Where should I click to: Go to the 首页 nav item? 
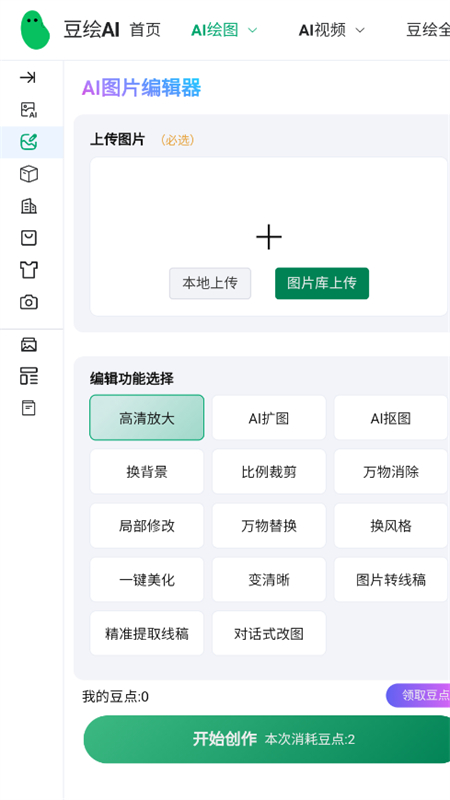(x=145, y=30)
